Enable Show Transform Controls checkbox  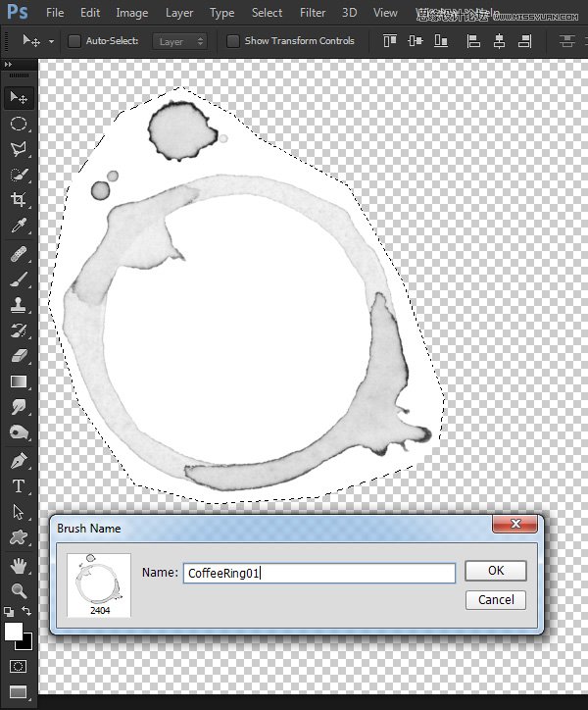232,41
